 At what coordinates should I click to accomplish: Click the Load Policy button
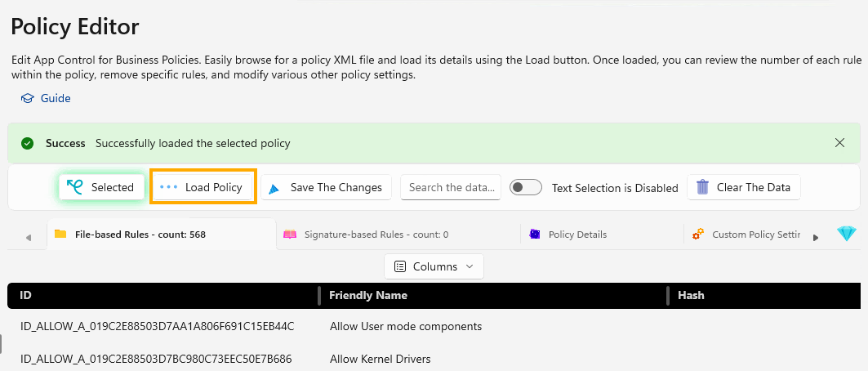[203, 187]
